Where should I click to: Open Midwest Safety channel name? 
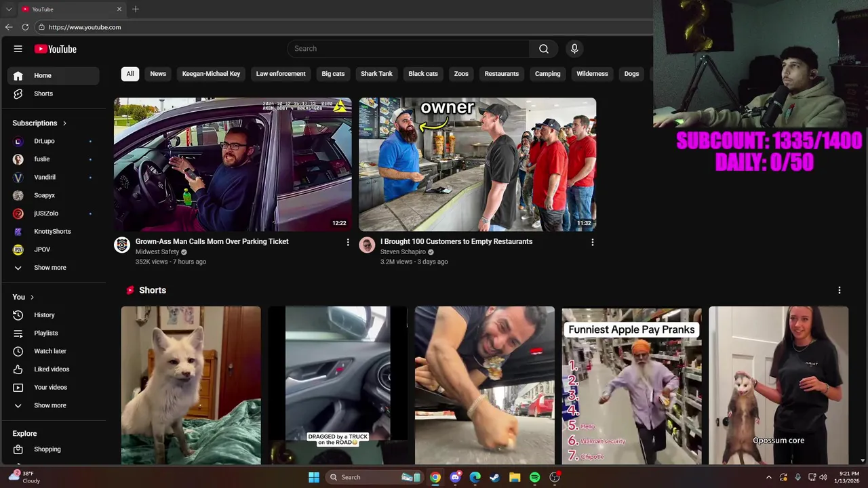tap(157, 251)
